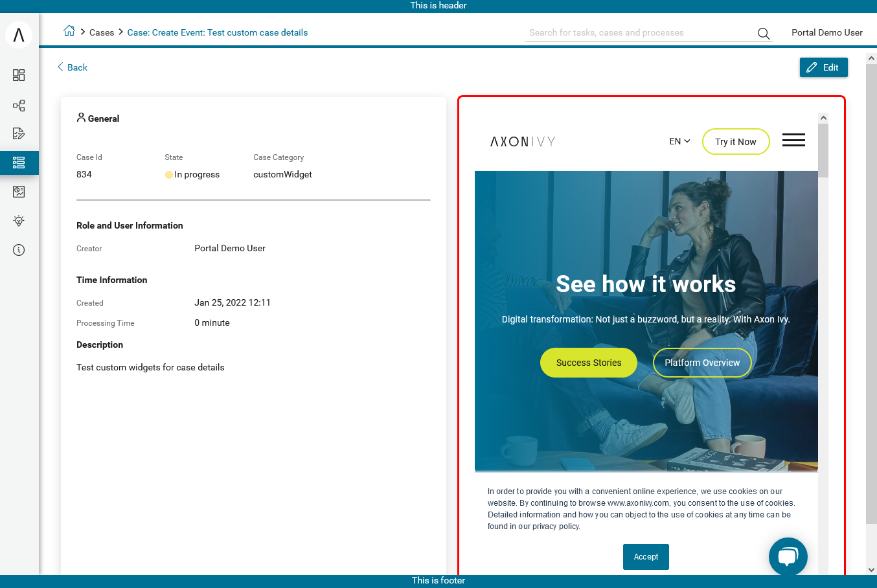Click the See how it works heading
877x588 pixels.
tap(646, 284)
